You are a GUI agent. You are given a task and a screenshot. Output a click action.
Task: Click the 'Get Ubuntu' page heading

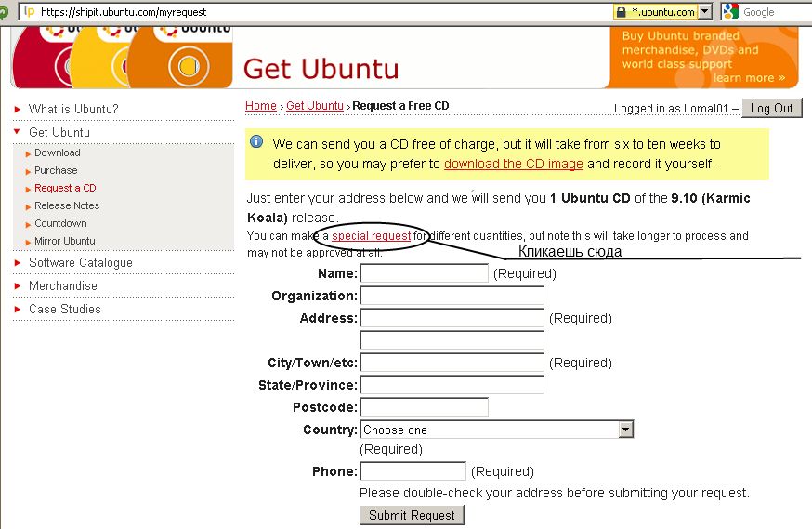pyautogui.click(x=321, y=69)
